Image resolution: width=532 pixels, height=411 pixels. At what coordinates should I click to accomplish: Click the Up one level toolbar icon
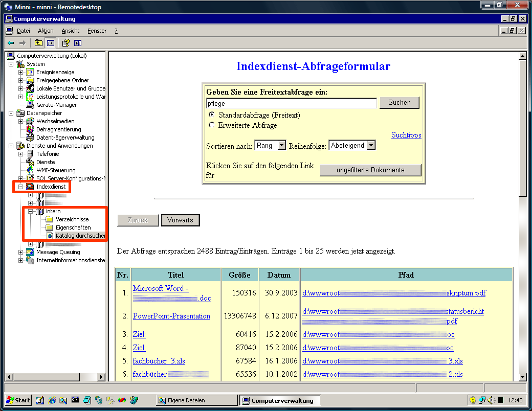pos(39,43)
